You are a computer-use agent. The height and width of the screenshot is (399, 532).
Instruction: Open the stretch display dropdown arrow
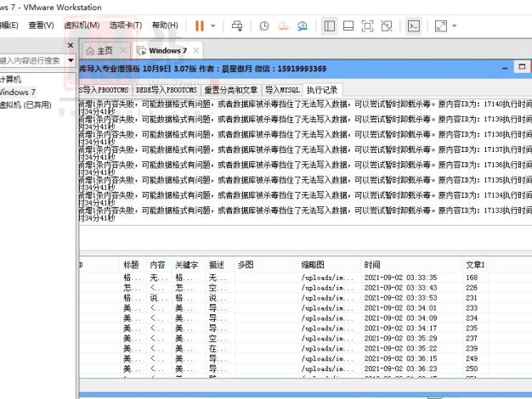[x=455, y=25]
